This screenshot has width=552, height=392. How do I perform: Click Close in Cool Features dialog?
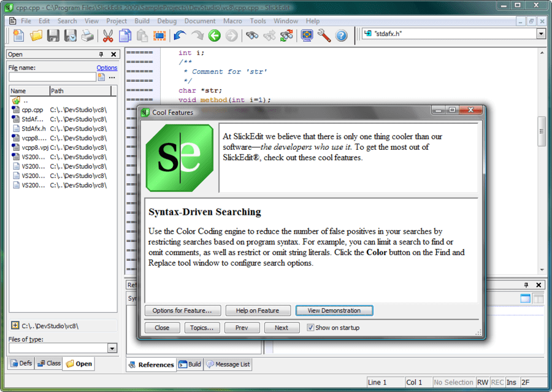[x=162, y=328]
